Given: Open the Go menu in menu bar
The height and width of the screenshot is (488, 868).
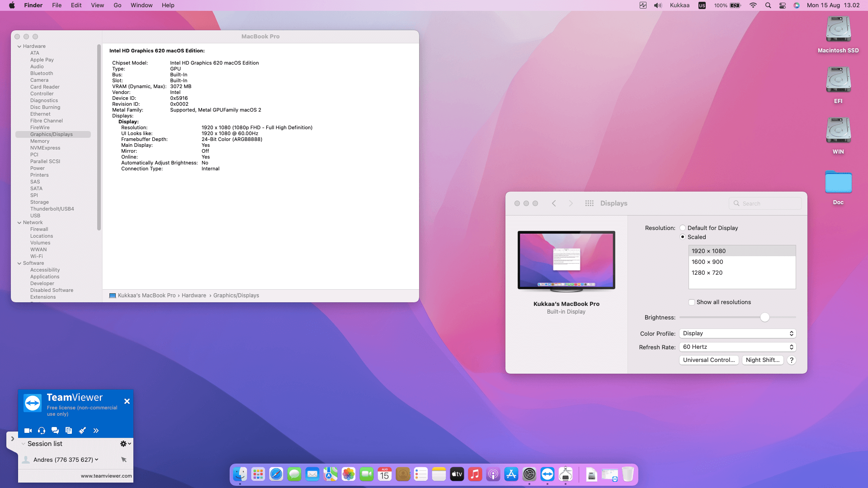Looking at the screenshot, I should coord(118,5).
